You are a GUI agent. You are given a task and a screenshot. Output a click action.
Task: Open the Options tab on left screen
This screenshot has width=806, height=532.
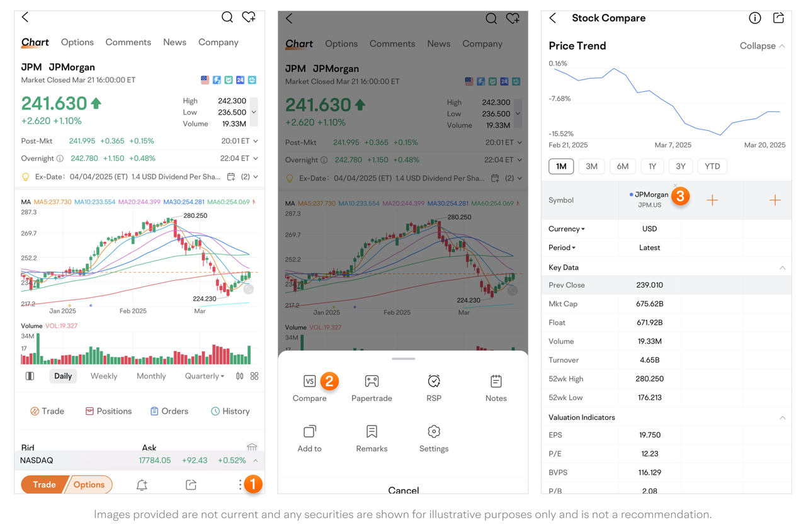(x=77, y=42)
